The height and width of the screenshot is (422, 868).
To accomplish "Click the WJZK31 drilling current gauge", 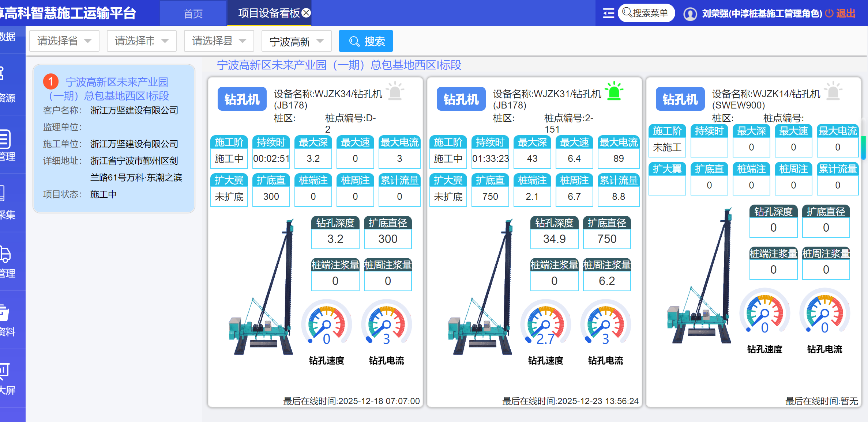I will tap(605, 324).
